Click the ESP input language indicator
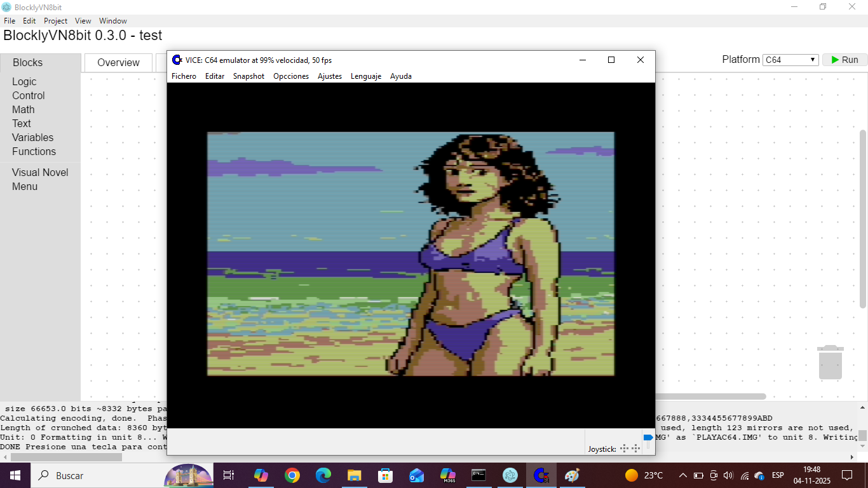Viewport: 868px width, 488px height. (778, 475)
